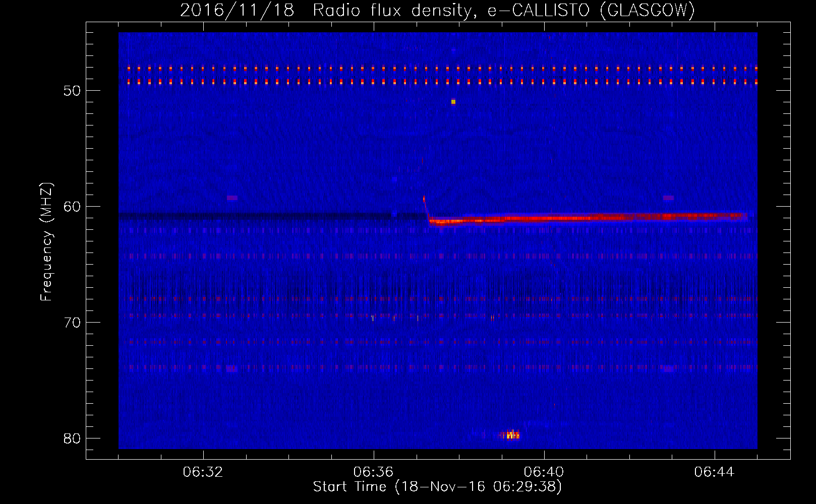Click the bright red emission band near 61 MHz
Image resolution: width=816 pixels, height=504 pixels.
click(x=588, y=218)
